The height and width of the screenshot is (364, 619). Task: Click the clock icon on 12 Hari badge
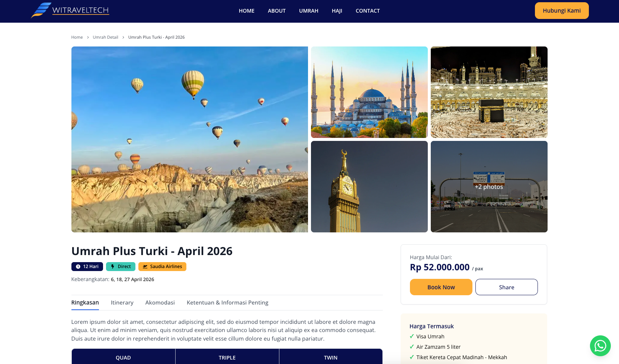[x=78, y=267]
